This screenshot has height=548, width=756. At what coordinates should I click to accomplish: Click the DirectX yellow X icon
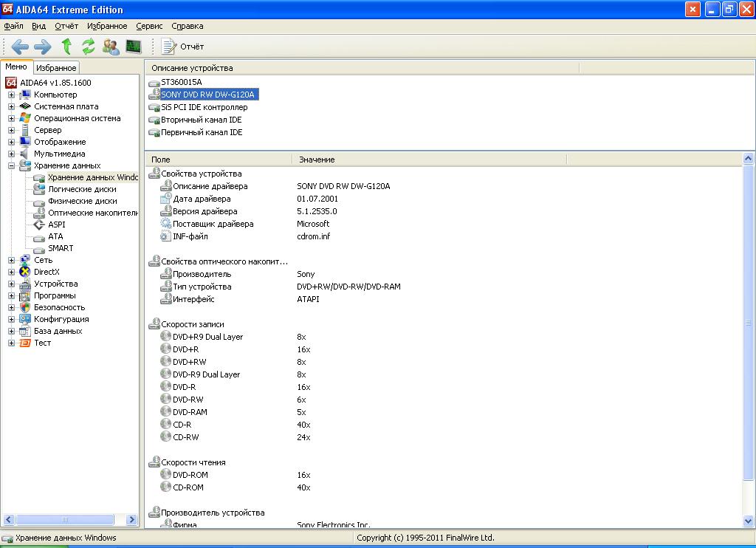pyautogui.click(x=25, y=272)
